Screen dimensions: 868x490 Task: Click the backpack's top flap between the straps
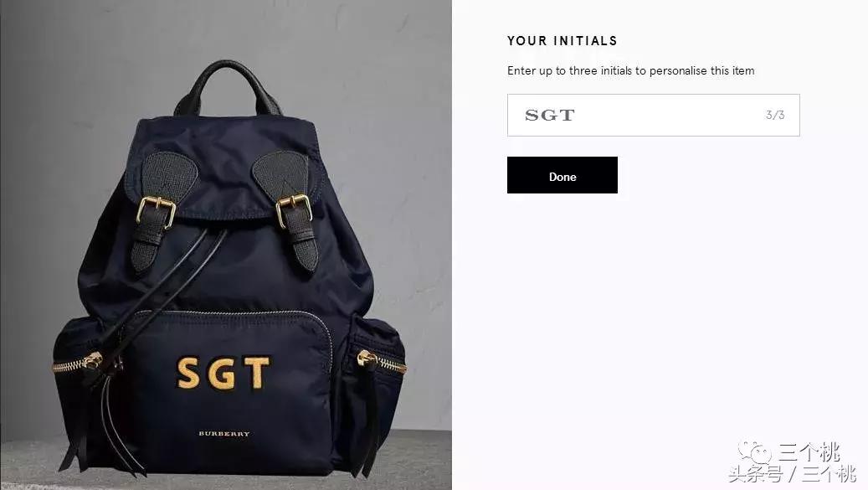click(223, 166)
